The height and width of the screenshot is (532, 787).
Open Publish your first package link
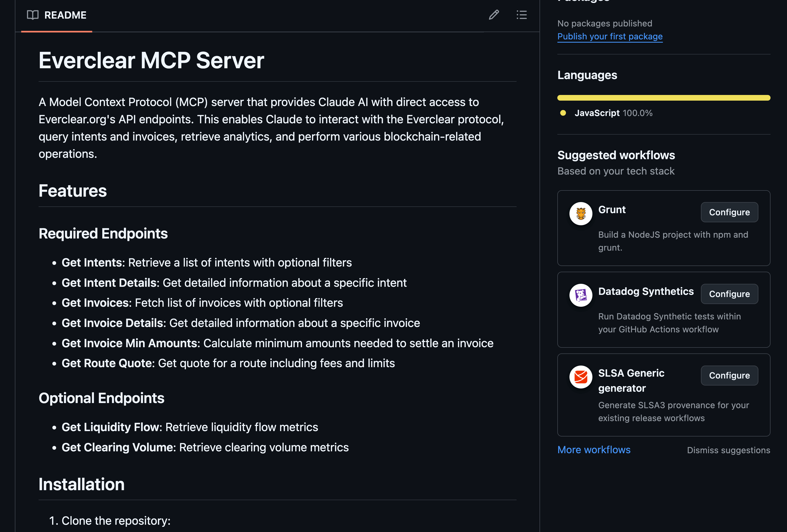tap(610, 36)
